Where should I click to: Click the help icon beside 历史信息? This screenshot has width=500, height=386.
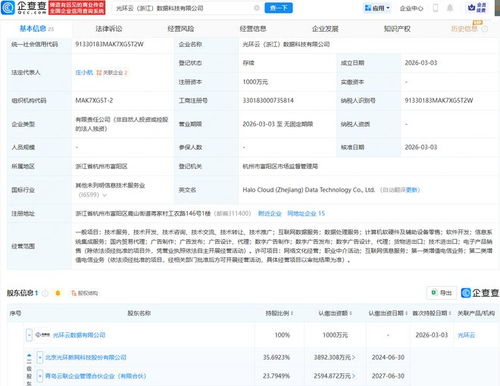(x=485, y=29)
